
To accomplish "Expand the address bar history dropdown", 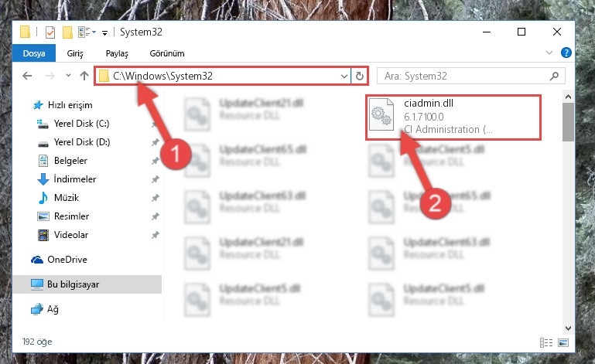I will (344, 77).
